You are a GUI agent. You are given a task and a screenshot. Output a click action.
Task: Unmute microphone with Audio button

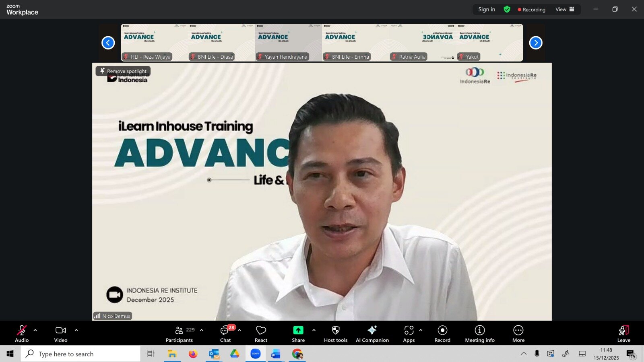point(22,334)
